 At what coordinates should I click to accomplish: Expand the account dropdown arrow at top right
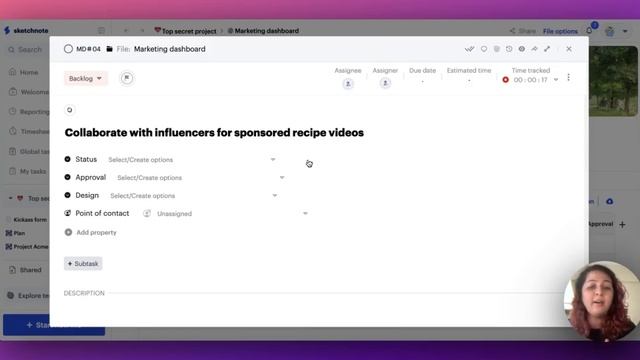[625, 31]
